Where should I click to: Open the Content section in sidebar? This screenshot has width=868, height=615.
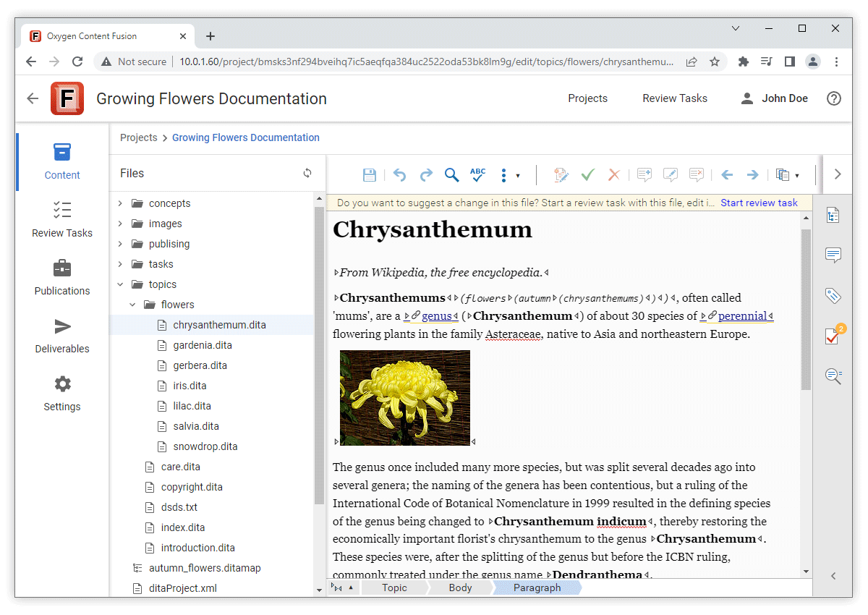coord(62,161)
